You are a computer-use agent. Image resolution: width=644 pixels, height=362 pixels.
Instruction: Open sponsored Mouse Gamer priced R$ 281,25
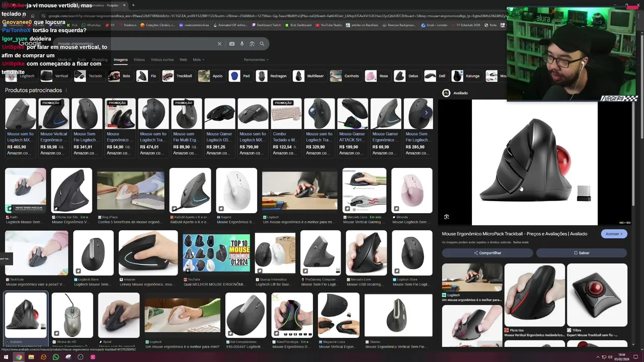click(x=220, y=128)
